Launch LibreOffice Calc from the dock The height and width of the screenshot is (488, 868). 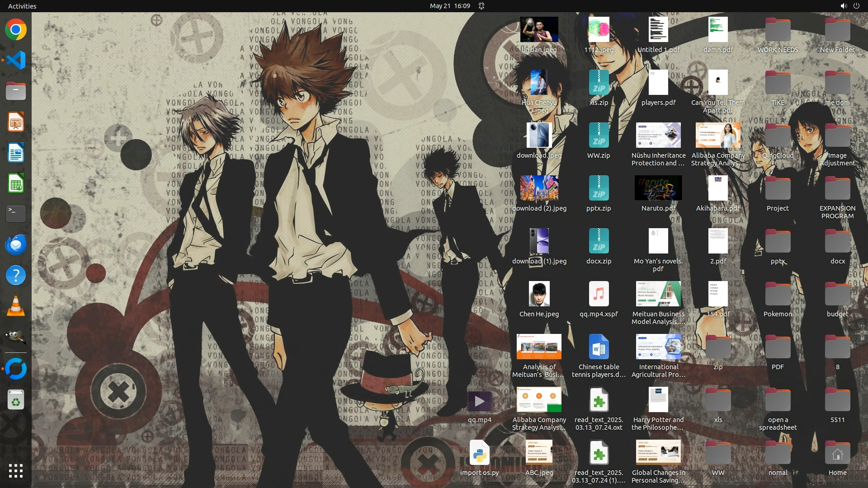[16, 184]
